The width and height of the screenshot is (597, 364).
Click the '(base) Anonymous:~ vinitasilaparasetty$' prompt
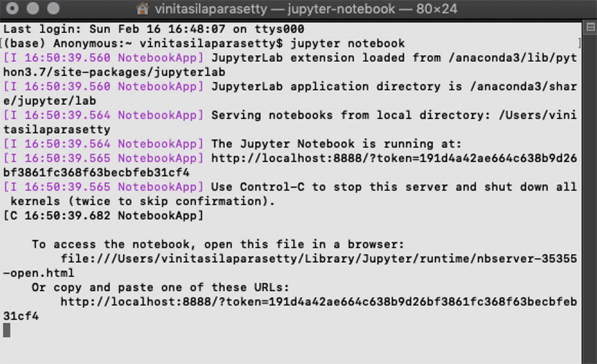click(x=144, y=43)
